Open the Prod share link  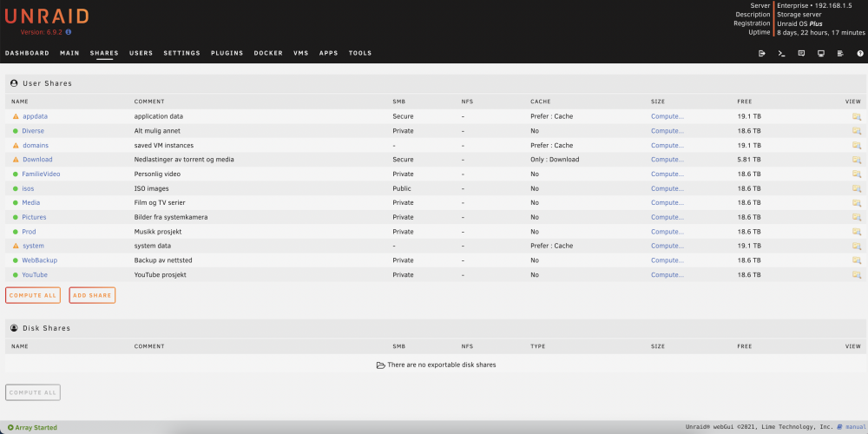(29, 232)
